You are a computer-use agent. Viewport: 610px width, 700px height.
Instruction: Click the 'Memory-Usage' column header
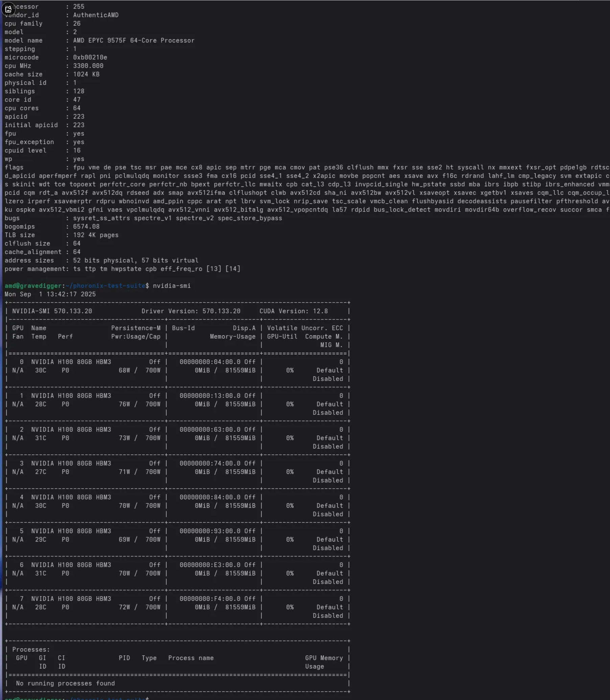tap(233, 337)
